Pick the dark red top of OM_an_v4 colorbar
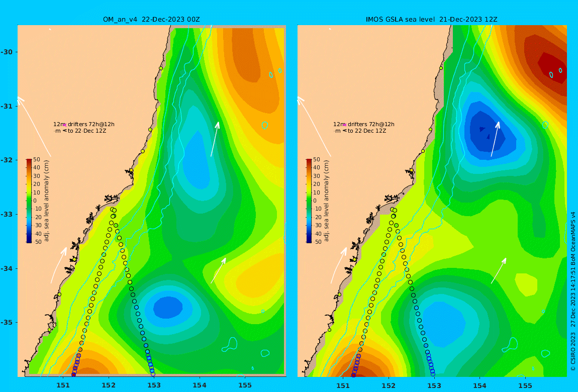578x392 pixels. pyautogui.click(x=29, y=161)
